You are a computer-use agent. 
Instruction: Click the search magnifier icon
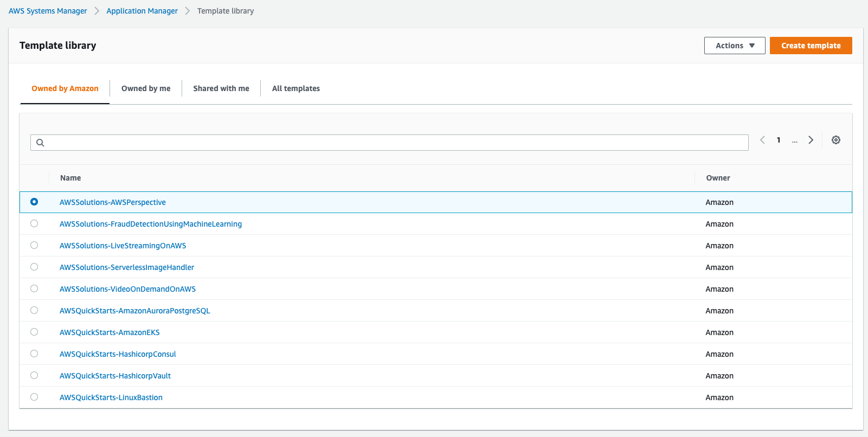pyautogui.click(x=40, y=143)
